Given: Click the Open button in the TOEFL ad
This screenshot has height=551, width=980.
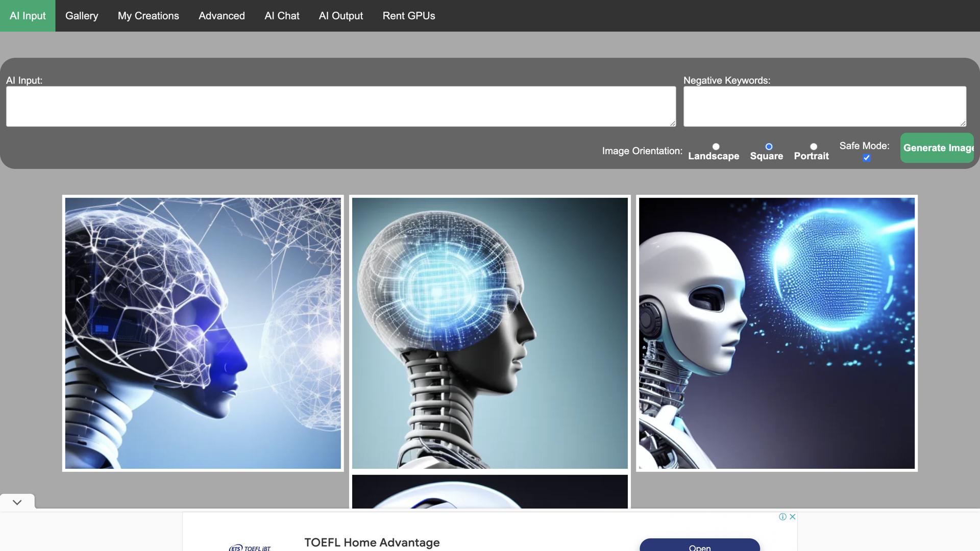Looking at the screenshot, I should click(699, 546).
